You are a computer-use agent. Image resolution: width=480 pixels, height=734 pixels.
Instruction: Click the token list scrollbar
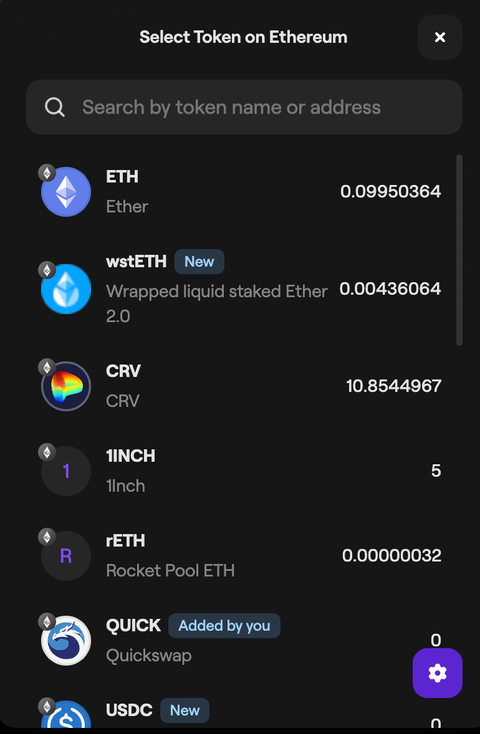click(x=459, y=250)
